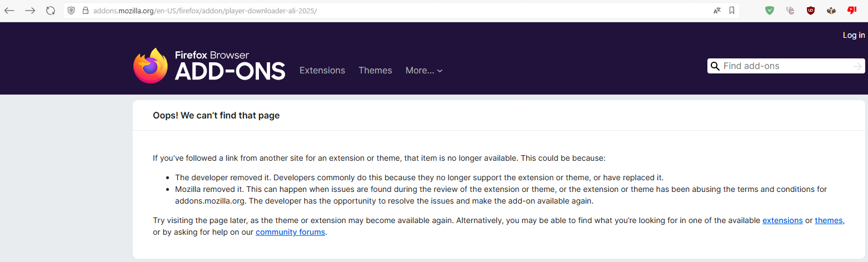Viewport: 868px width, 262px height.
Task: Bookmark this page with the bookmark icon
Action: click(732, 11)
